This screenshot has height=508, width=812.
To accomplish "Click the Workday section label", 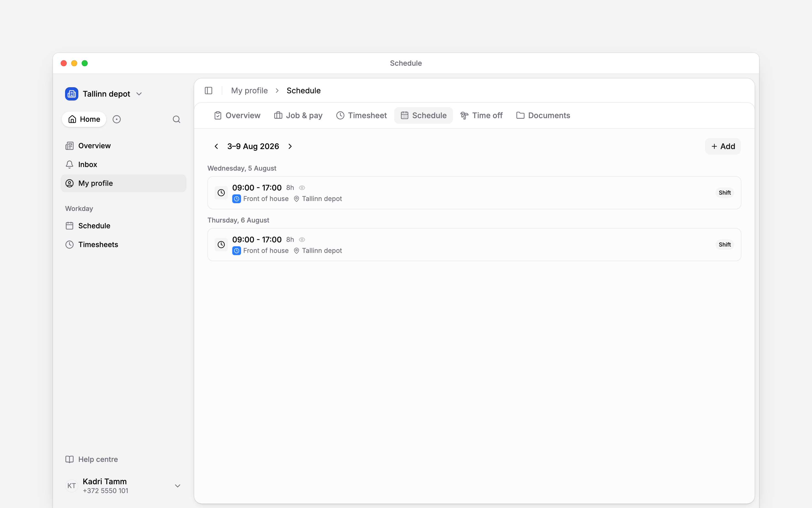I will pyautogui.click(x=79, y=209).
